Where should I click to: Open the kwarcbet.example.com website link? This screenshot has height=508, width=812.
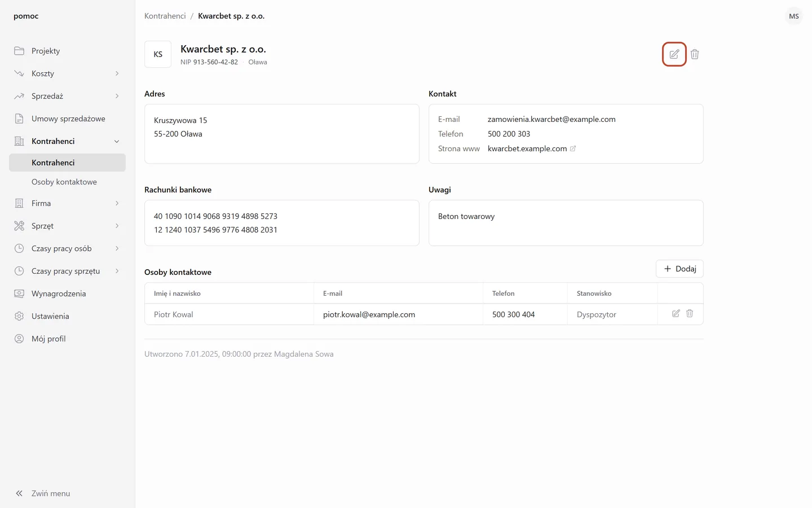(527, 148)
